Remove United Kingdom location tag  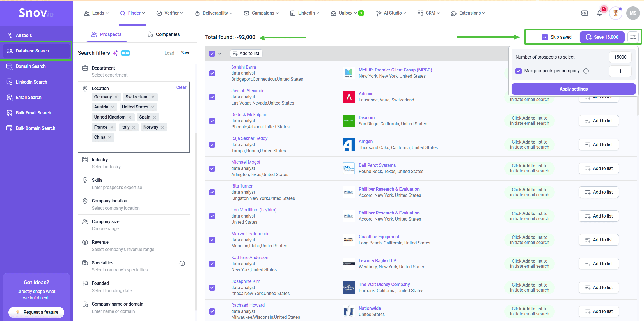pos(130,117)
